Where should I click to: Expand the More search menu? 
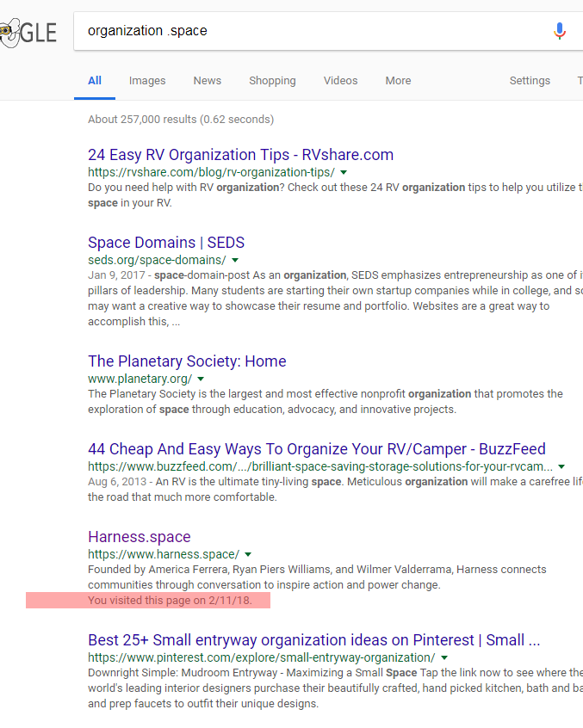click(x=398, y=81)
